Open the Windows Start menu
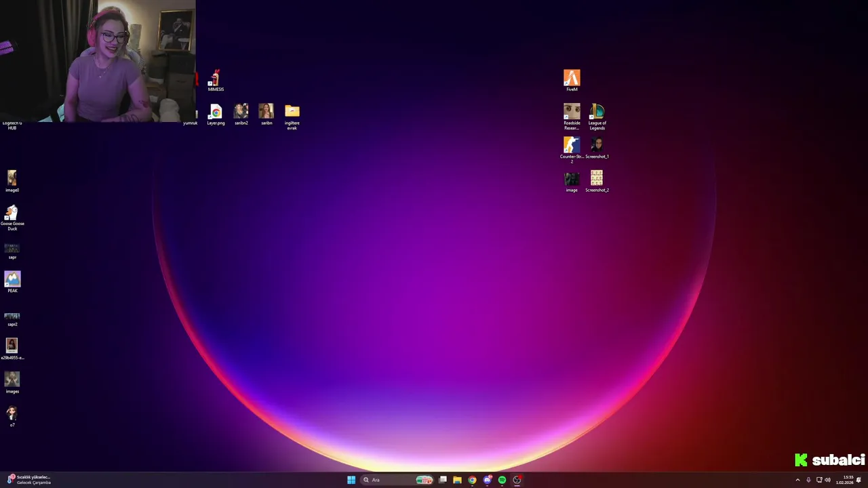868x488 pixels. (x=351, y=480)
